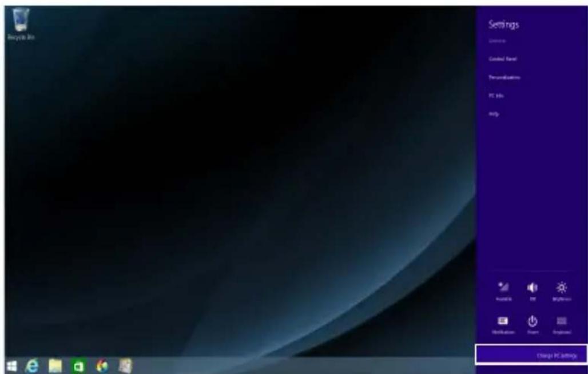Open Personalization from Settings charm
Image resolution: width=588 pixels, height=374 pixels.
[x=504, y=78]
